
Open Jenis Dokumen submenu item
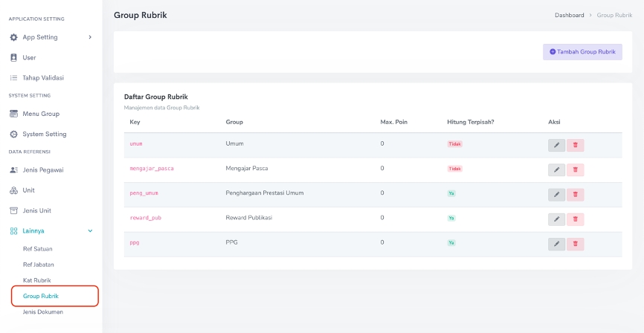click(43, 312)
